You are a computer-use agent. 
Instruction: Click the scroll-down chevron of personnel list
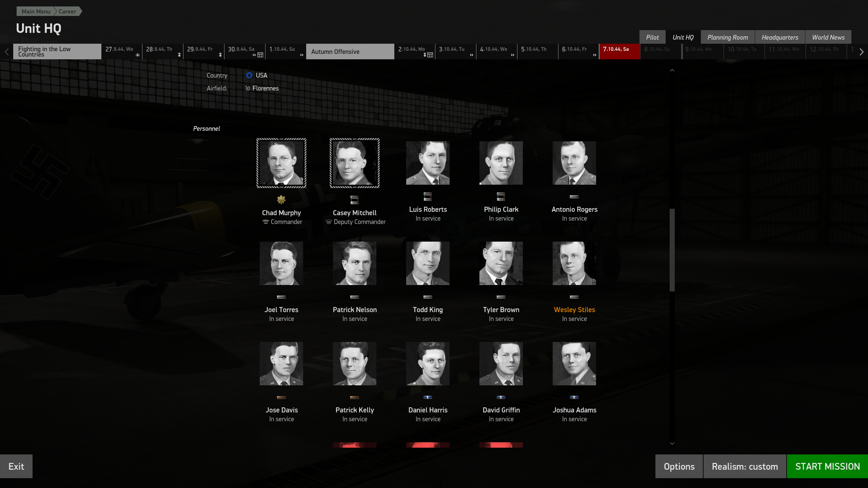(672, 443)
